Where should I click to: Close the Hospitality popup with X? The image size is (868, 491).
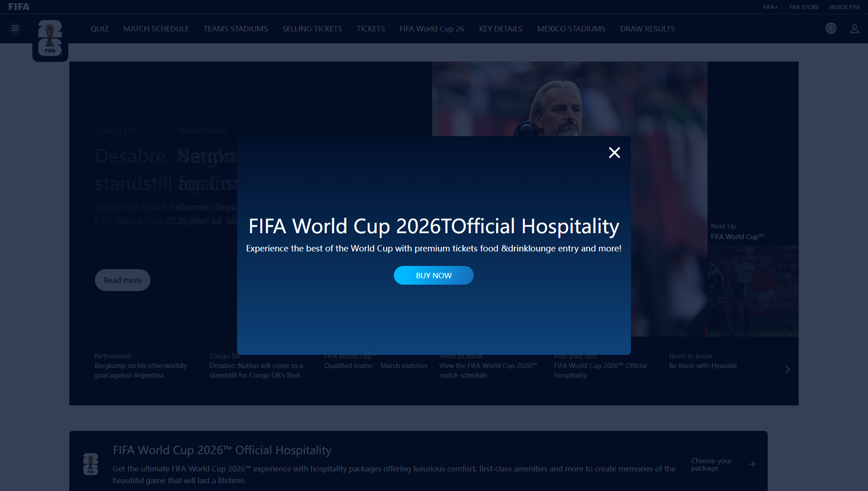click(615, 153)
